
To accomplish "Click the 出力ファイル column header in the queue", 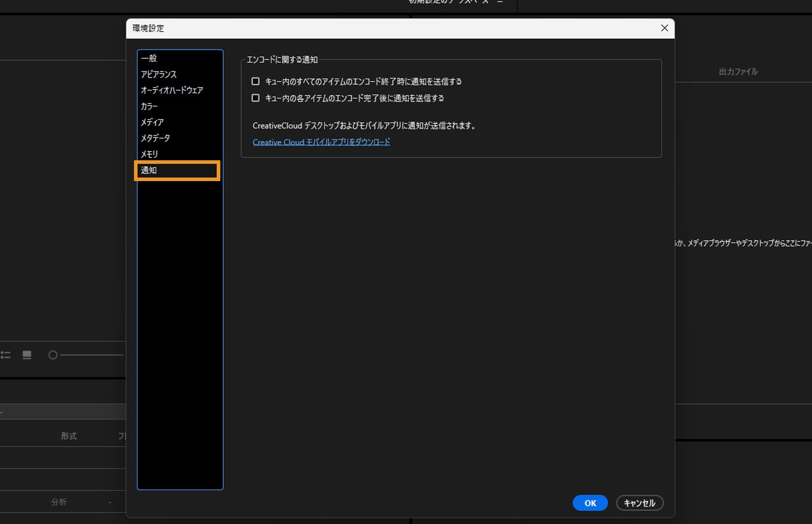I will [x=738, y=72].
